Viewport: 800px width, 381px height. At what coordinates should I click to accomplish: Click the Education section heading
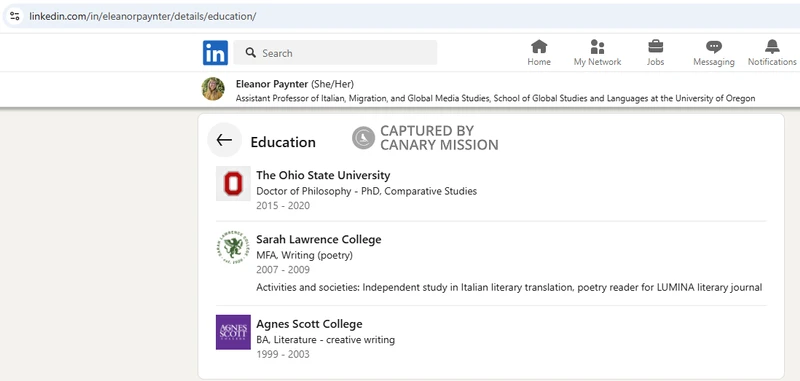tap(283, 142)
